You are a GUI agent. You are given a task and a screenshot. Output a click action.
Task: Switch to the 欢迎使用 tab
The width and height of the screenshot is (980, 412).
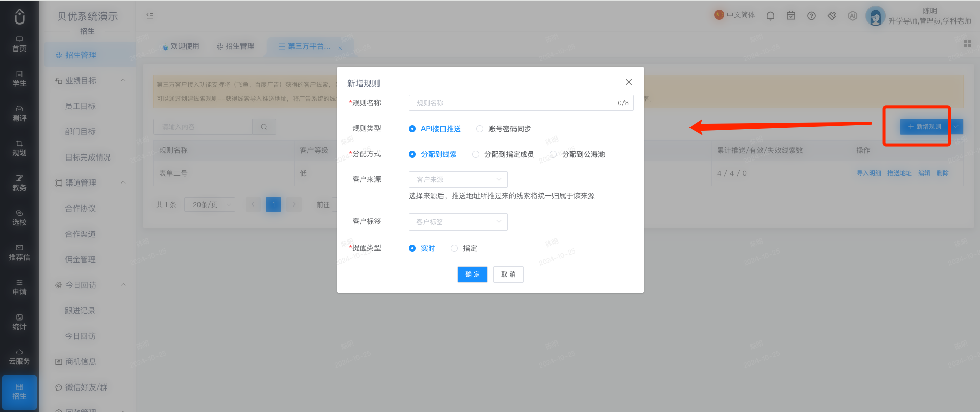(181, 47)
